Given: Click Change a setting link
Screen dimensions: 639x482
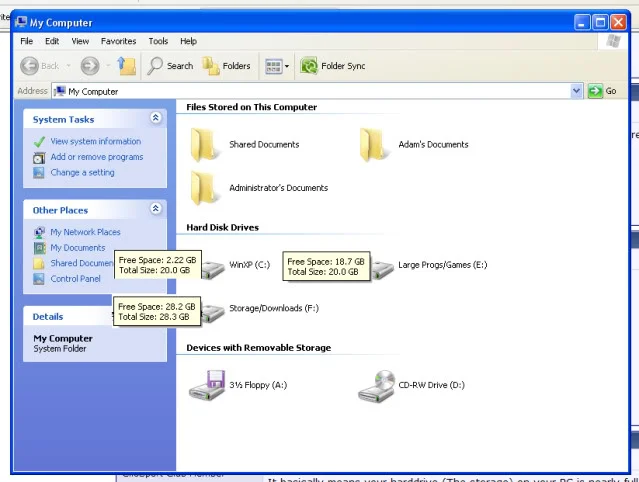Looking at the screenshot, I should (x=82, y=172).
